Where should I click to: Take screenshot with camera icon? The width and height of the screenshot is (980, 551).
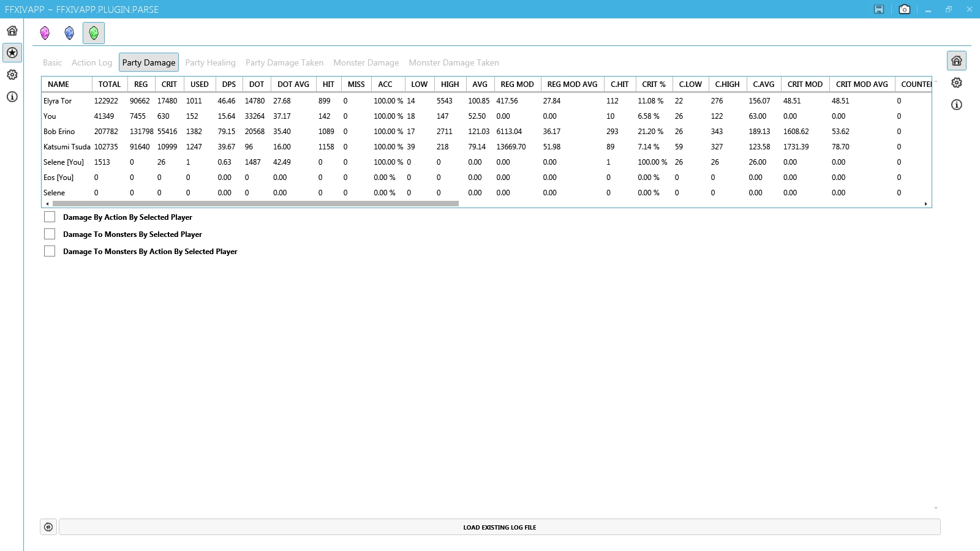(x=904, y=9)
